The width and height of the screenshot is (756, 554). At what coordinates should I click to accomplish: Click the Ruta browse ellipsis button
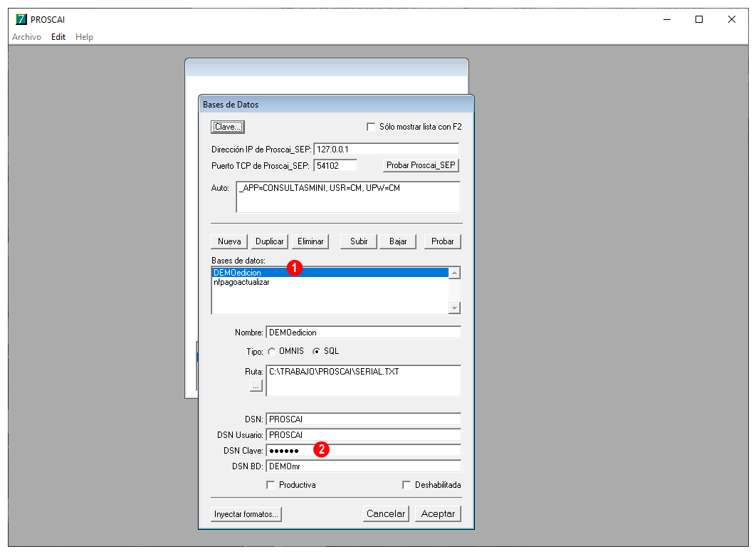tap(256, 386)
